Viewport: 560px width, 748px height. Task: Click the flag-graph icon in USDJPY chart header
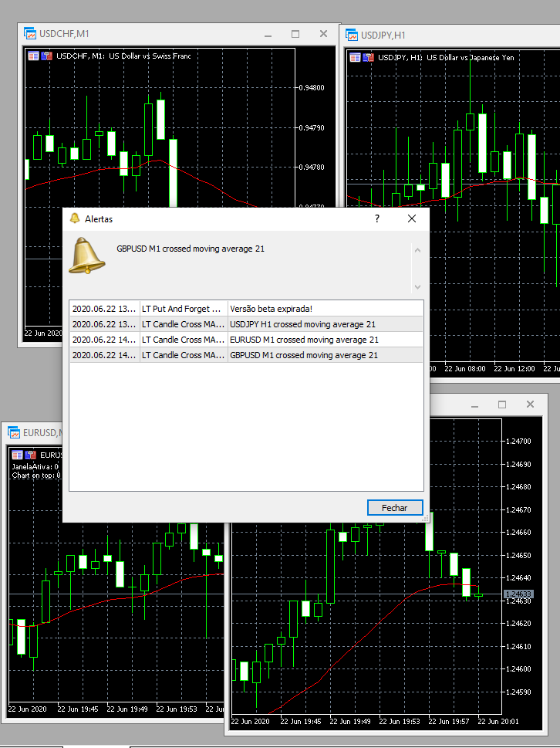coord(368,57)
